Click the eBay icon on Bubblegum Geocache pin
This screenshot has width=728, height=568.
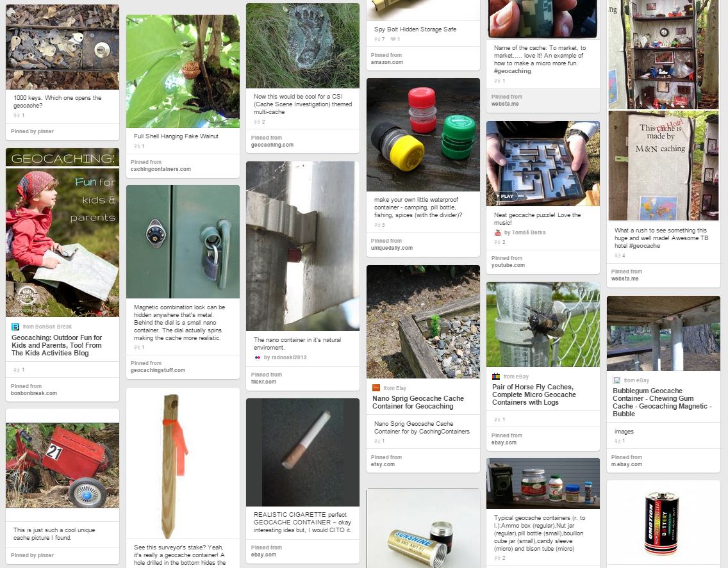pyautogui.click(x=616, y=380)
